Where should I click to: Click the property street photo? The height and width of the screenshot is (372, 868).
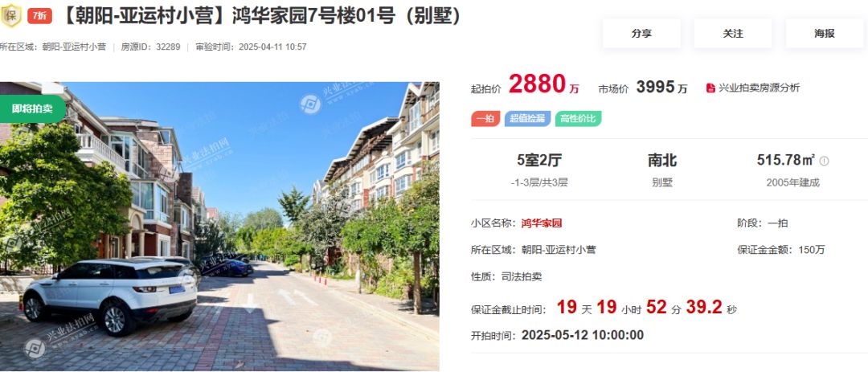pos(219,227)
